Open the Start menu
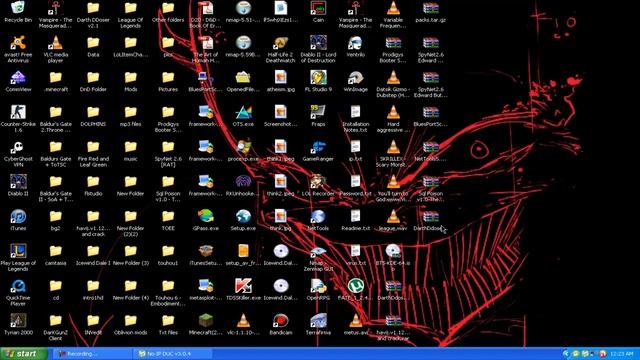 (23, 353)
